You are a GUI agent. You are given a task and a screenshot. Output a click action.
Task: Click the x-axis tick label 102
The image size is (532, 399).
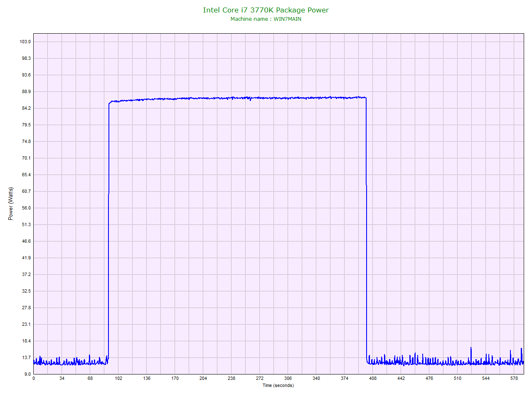point(118,378)
